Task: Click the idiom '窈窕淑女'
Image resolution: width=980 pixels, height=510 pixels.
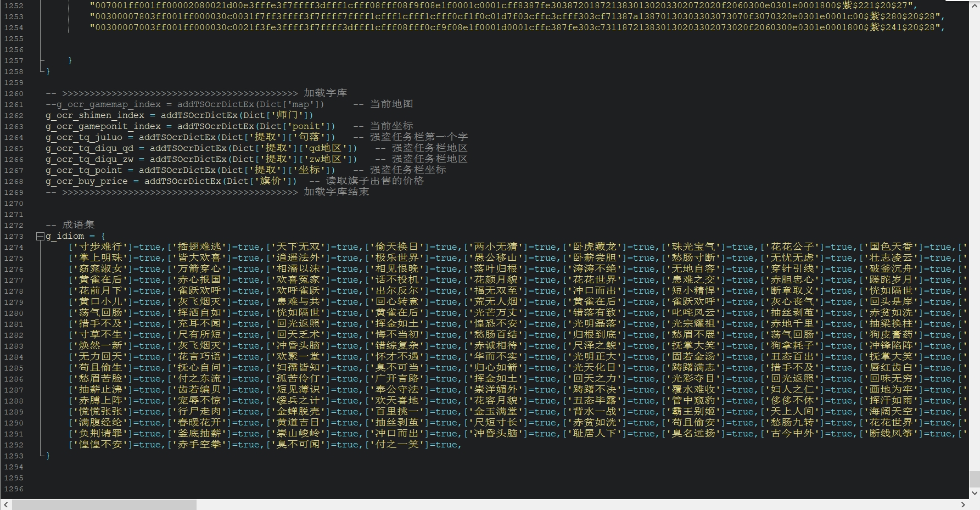Action: (100, 269)
